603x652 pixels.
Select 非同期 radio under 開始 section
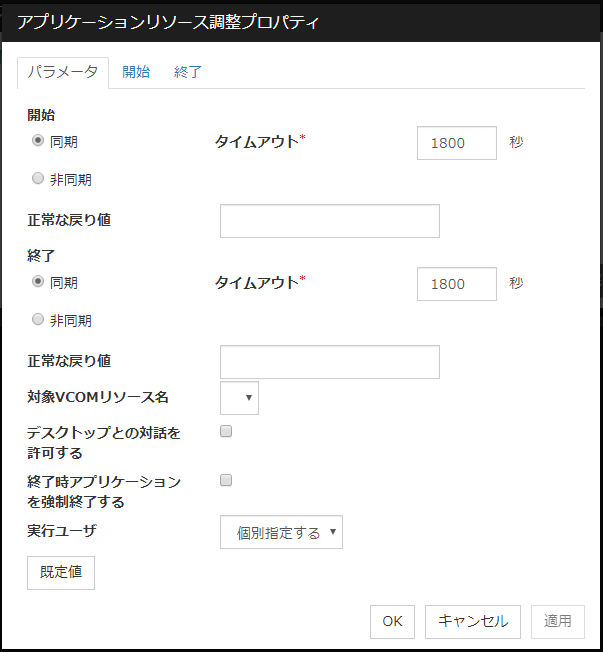(39, 179)
